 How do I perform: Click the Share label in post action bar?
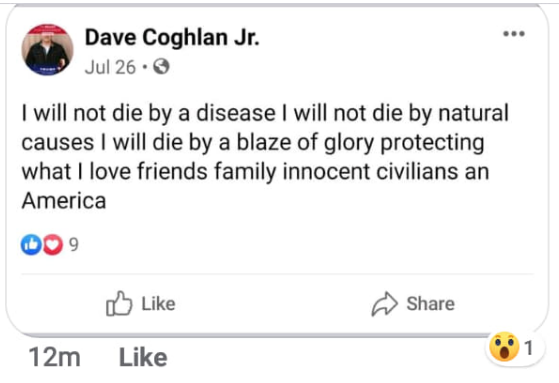click(431, 304)
